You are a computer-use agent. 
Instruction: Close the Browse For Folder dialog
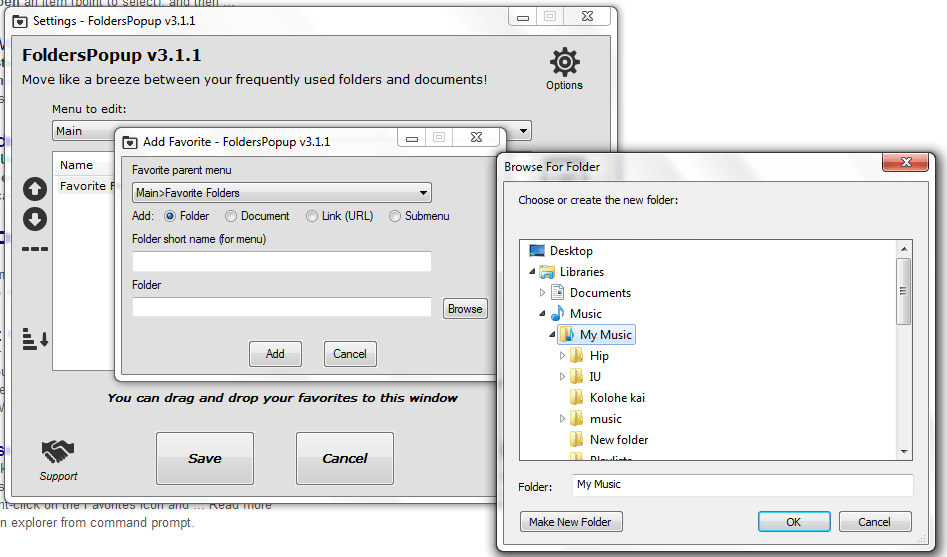click(905, 162)
